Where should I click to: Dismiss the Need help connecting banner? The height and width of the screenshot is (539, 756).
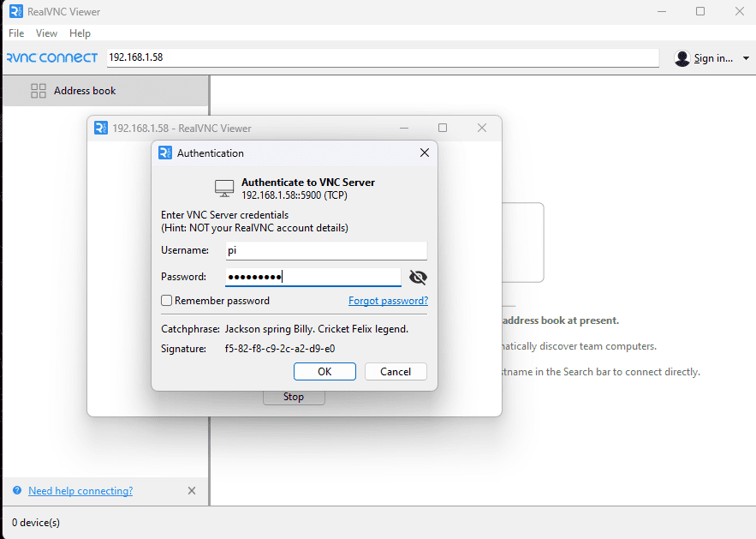(192, 490)
